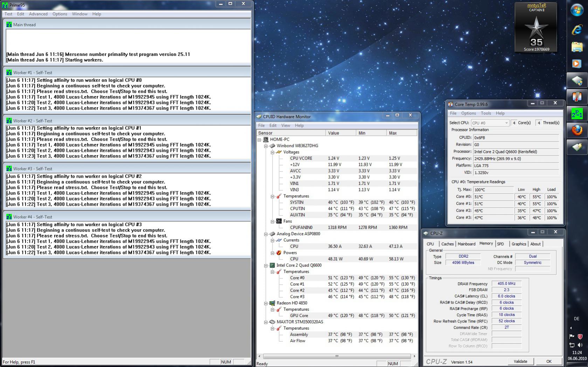Click the Worker #2 Self-Test window icon

coord(9,121)
